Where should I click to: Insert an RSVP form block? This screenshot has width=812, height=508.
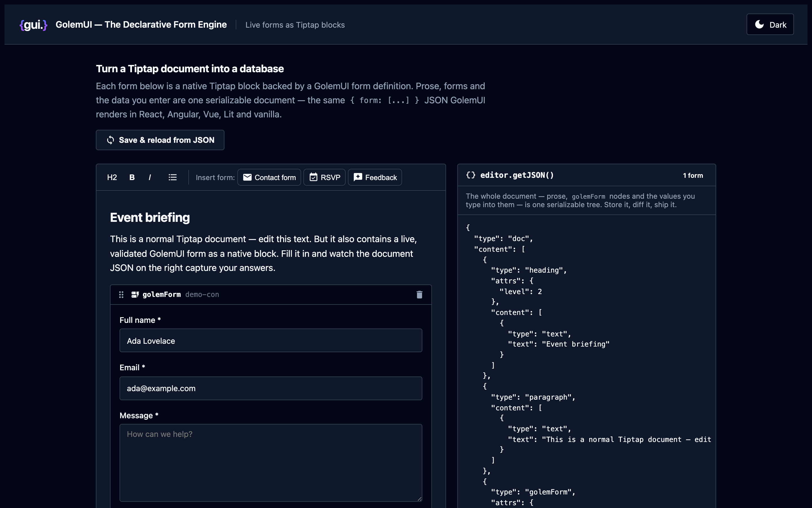click(325, 178)
